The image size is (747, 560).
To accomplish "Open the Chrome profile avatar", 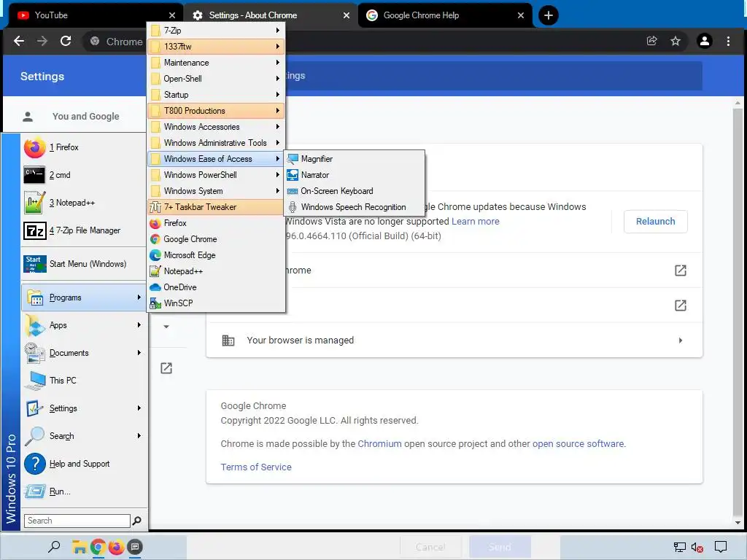I will click(x=705, y=42).
